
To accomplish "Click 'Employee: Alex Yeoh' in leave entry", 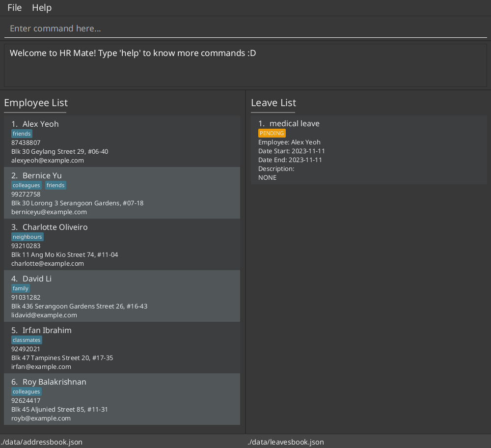I will (289, 142).
